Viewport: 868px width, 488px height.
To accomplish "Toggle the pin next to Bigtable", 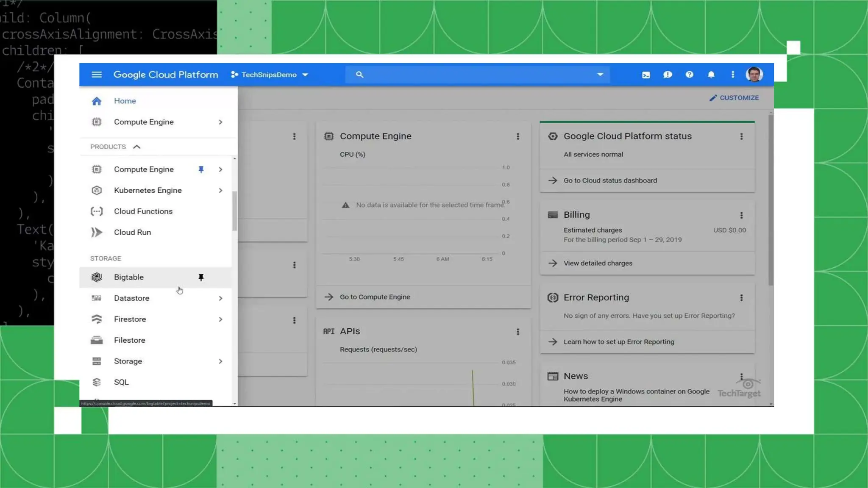I will [201, 277].
